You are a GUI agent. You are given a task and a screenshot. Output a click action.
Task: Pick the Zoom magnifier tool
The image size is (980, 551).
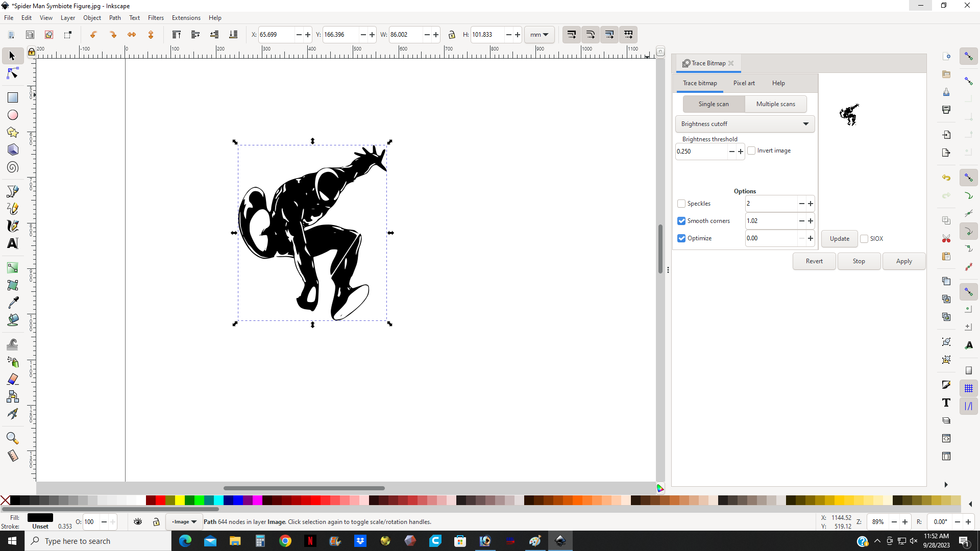pyautogui.click(x=13, y=438)
